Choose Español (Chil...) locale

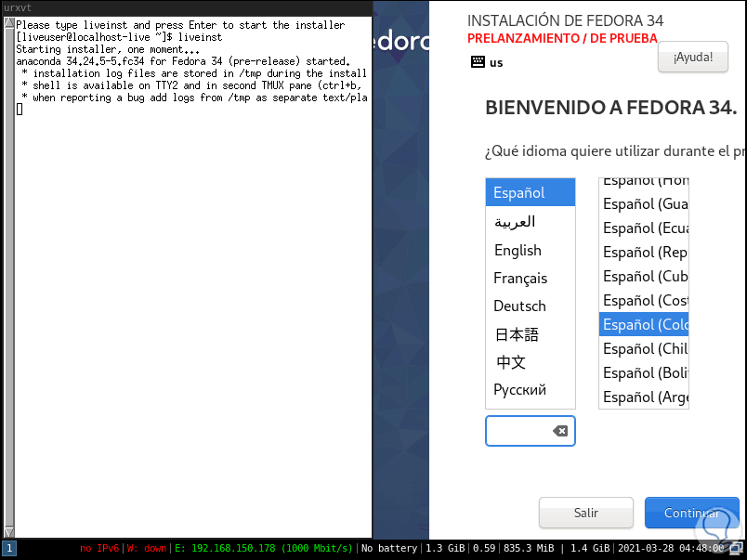click(x=644, y=348)
